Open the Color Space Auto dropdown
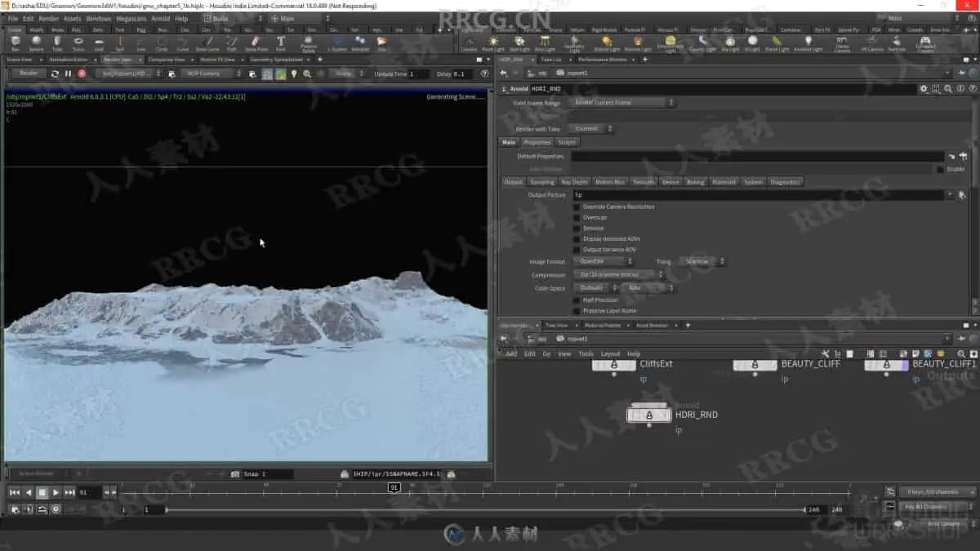This screenshot has height=551, width=980. (647, 287)
